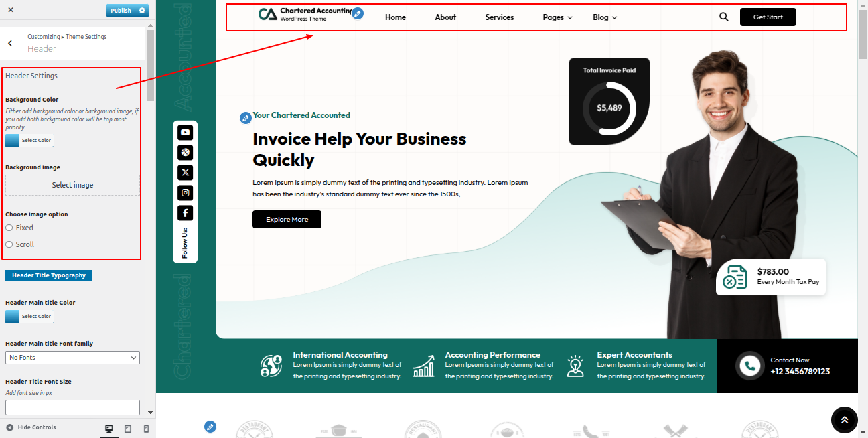Switch to desktop preview device icon
This screenshot has width=868, height=438.
109,429
